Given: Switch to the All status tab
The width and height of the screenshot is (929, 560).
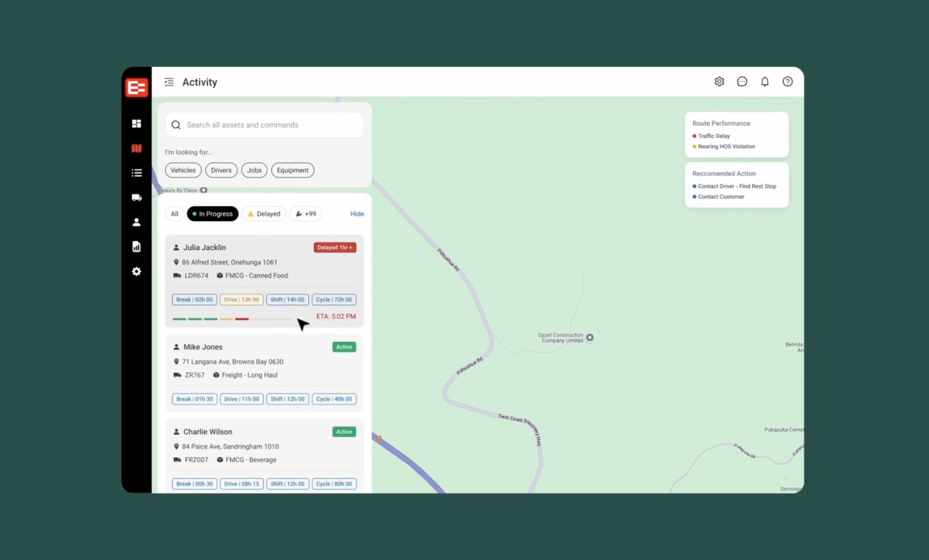Looking at the screenshot, I should click(175, 214).
